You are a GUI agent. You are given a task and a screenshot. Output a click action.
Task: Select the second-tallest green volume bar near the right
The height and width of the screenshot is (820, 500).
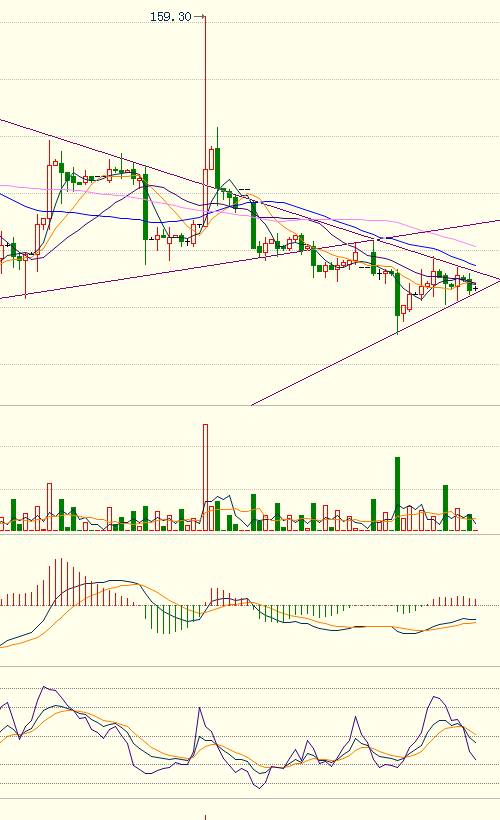point(446,508)
